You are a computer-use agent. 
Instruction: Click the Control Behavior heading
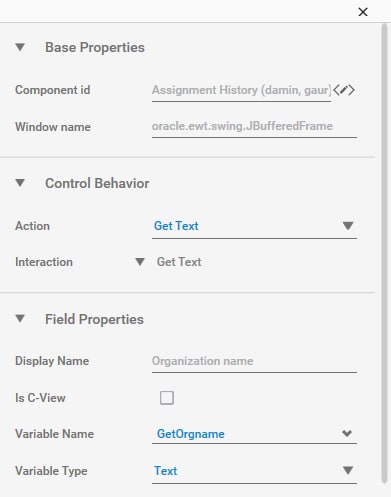coord(97,183)
